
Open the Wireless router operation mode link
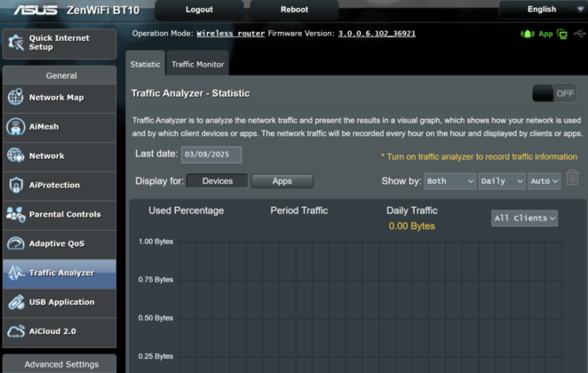coord(231,34)
